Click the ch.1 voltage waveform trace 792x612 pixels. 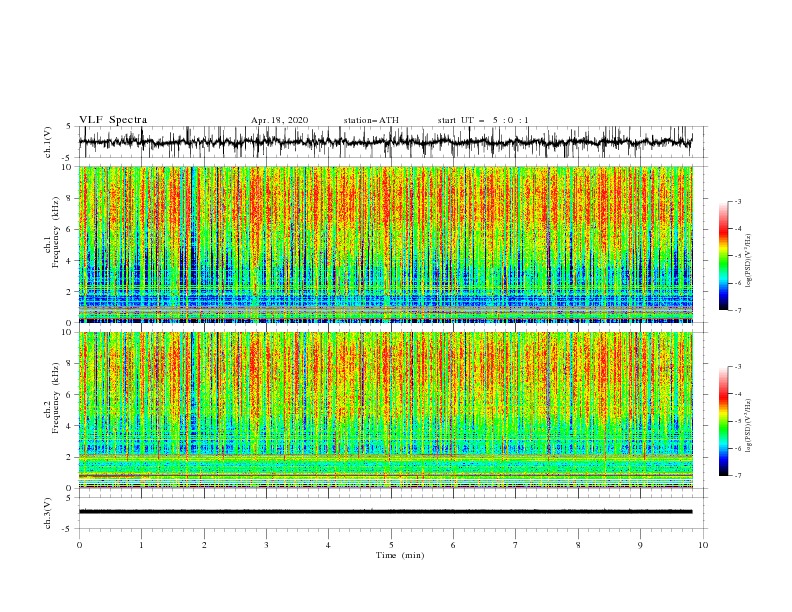(385, 142)
